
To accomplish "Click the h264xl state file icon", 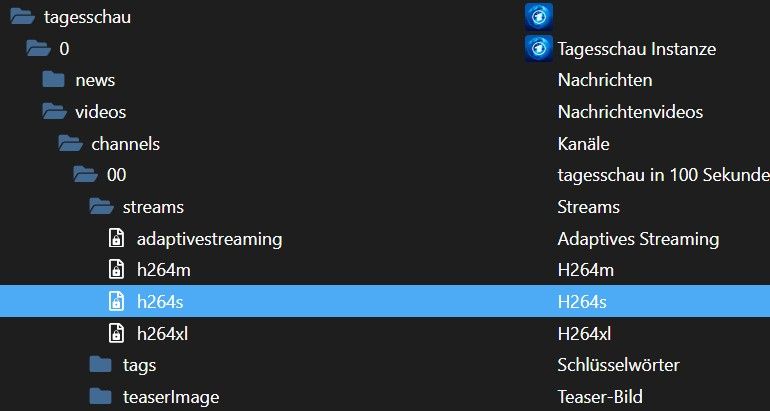I will click(x=116, y=333).
